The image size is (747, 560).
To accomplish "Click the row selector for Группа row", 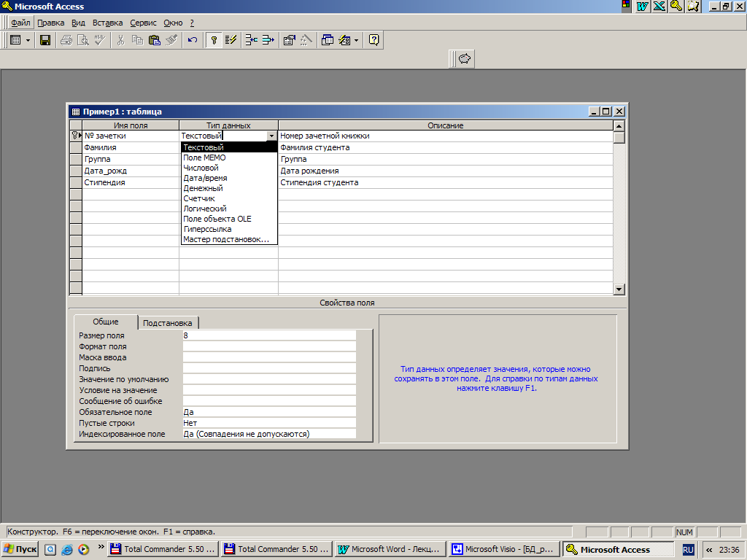I will 76,159.
